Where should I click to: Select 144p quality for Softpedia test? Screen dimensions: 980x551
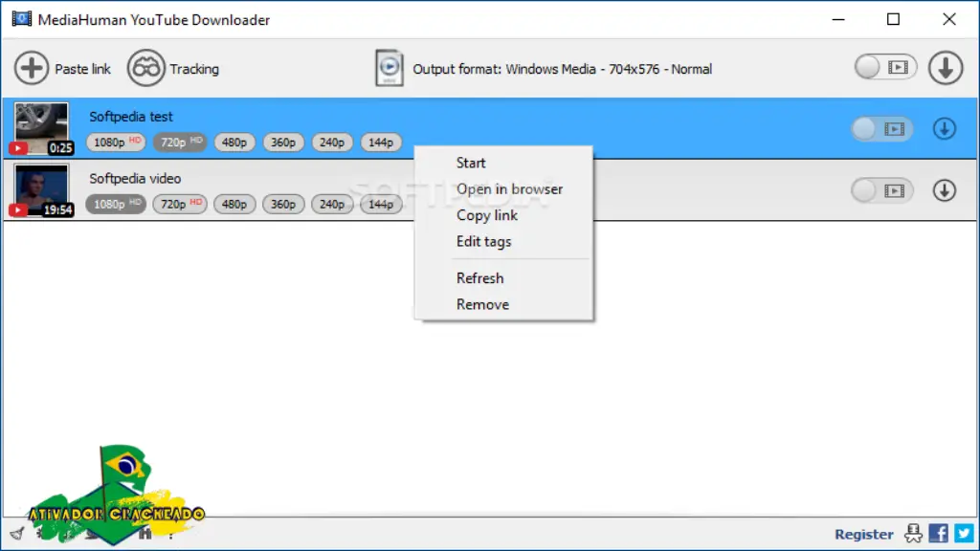coord(381,143)
